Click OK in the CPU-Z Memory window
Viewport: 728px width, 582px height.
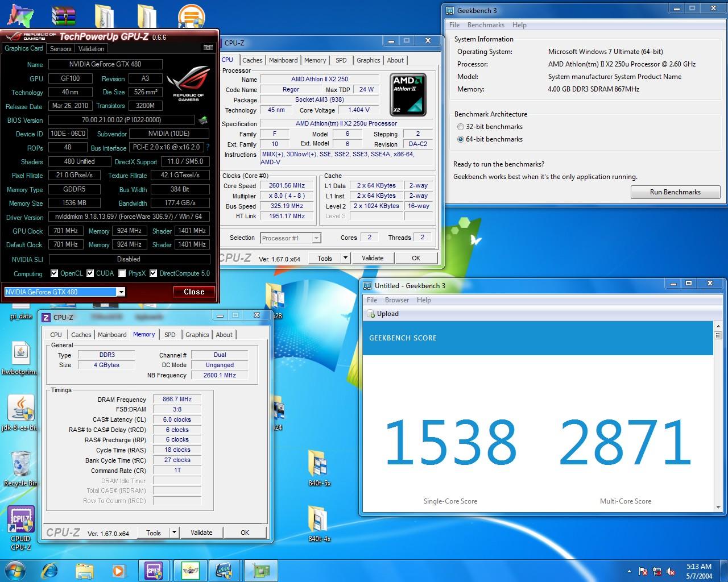(245, 533)
